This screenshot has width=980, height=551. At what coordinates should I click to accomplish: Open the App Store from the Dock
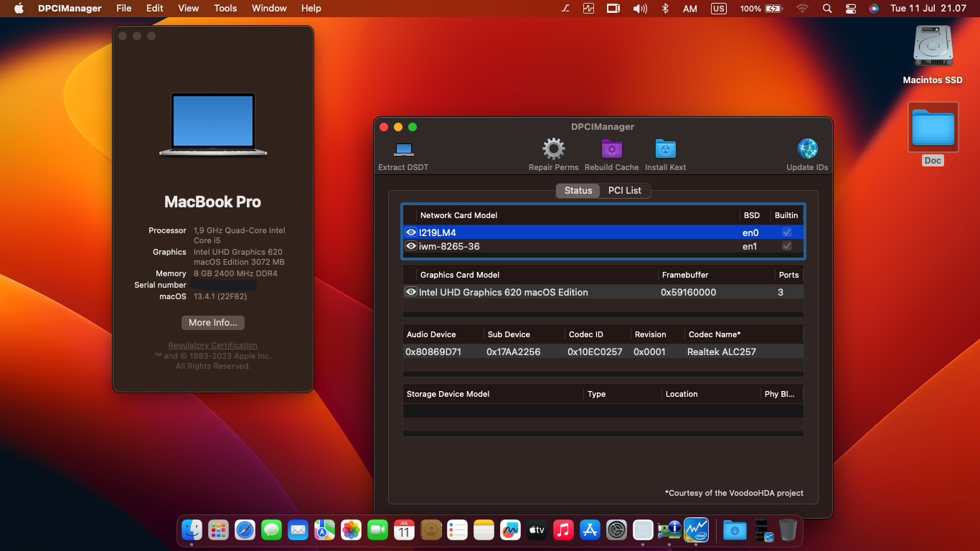point(590,529)
